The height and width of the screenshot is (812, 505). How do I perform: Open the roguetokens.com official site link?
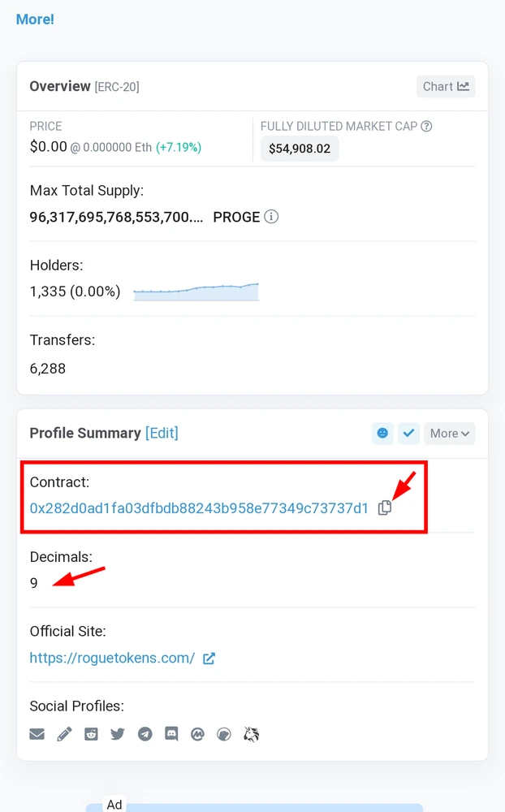(x=112, y=658)
